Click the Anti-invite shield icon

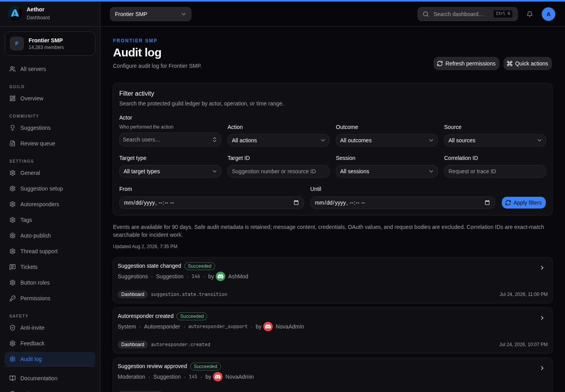pos(13,328)
